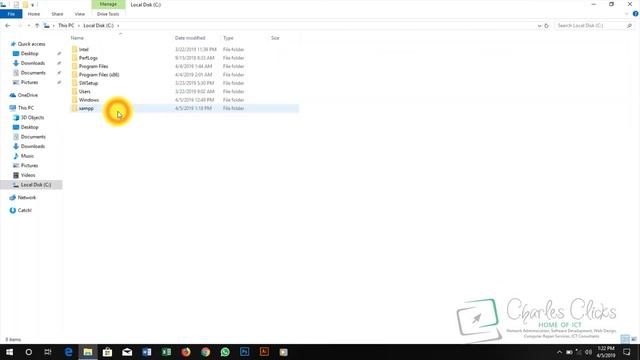The width and height of the screenshot is (640, 360).
Task: Open the View ribbon tab
Action: pyautogui.click(x=80, y=14)
